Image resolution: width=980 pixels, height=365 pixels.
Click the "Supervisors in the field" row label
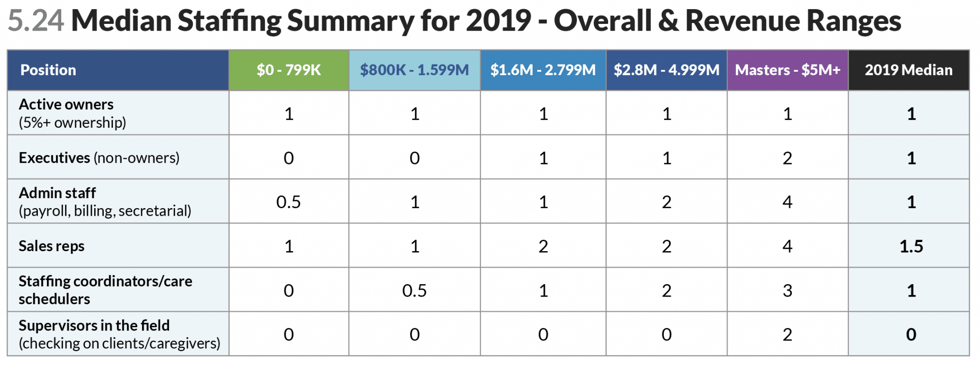tap(94, 326)
